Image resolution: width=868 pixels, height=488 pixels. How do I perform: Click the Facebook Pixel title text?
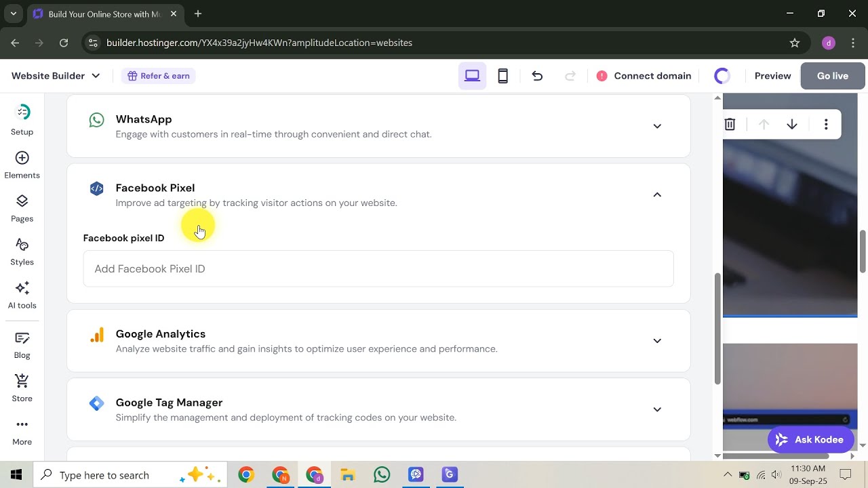[155, 188]
